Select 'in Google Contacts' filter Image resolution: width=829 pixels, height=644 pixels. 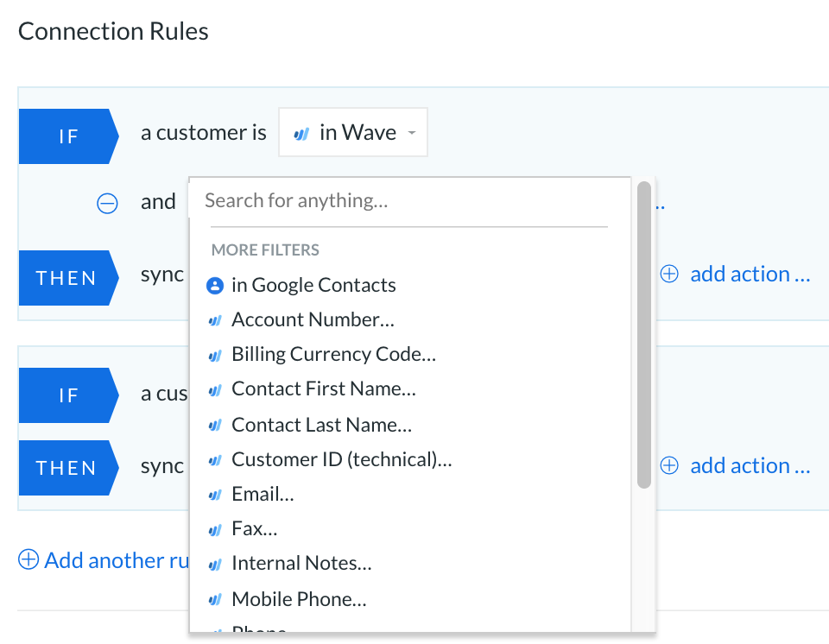point(313,285)
